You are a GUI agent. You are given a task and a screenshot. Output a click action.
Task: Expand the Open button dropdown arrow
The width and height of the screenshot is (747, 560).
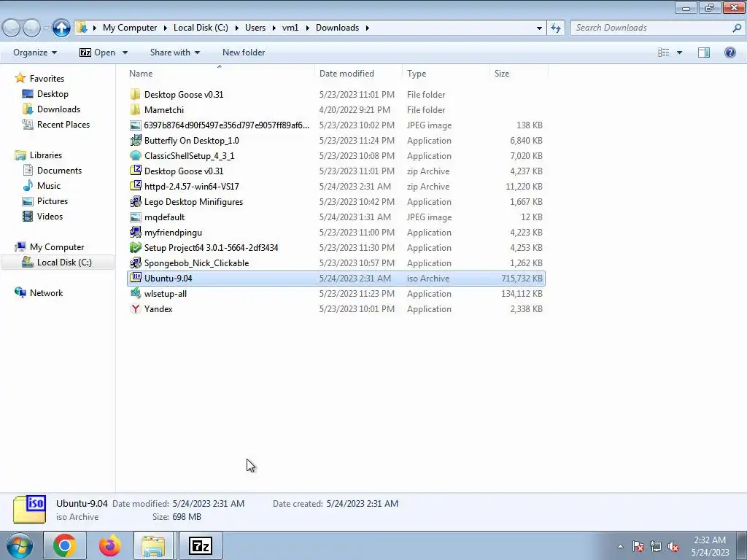click(x=125, y=52)
